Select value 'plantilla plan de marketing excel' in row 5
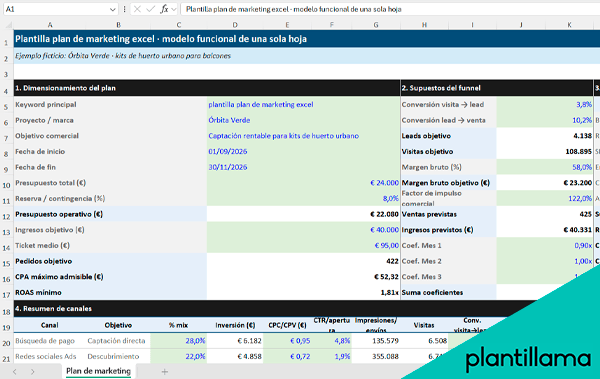Image resolution: width=600 pixels, height=379 pixels. [x=303, y=105]
